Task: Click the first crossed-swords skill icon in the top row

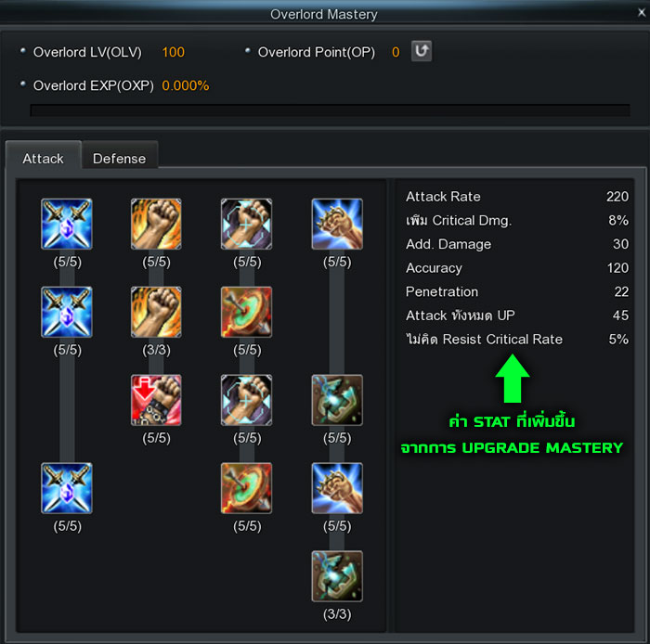Action: coord(67,224)
